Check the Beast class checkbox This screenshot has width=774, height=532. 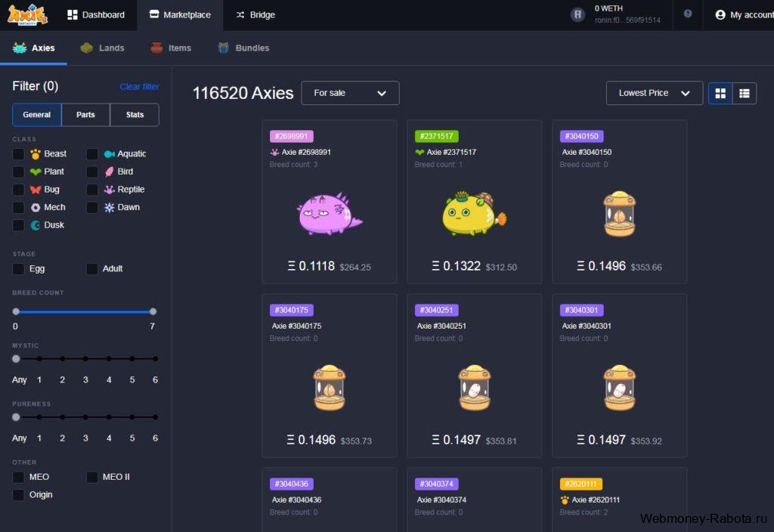coord(18,154)
